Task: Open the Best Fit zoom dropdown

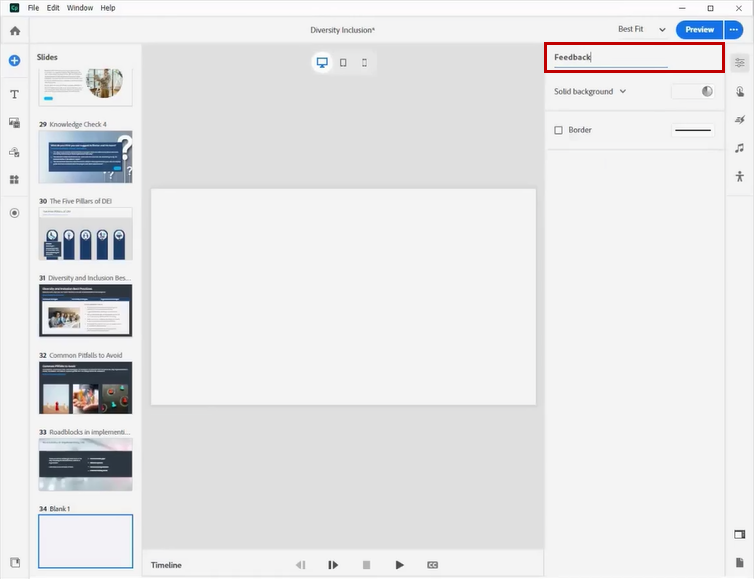Action: (x=641, y=29)
